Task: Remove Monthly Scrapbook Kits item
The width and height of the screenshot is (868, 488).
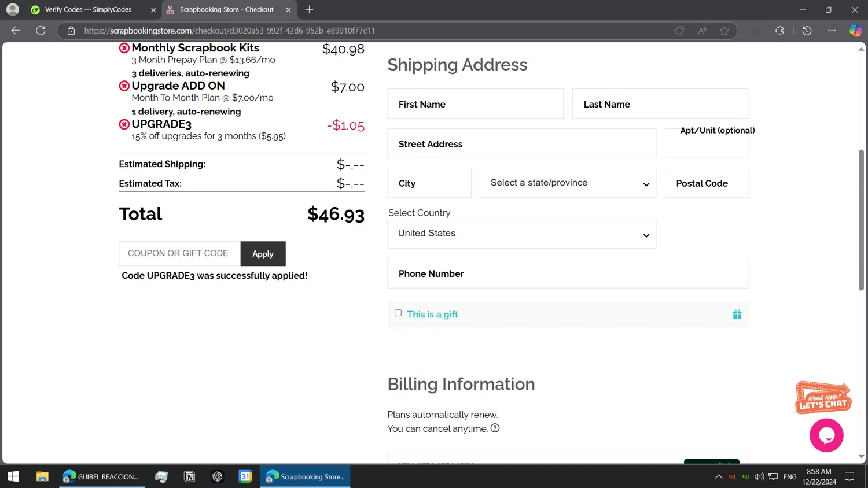Action: [124, 48]
